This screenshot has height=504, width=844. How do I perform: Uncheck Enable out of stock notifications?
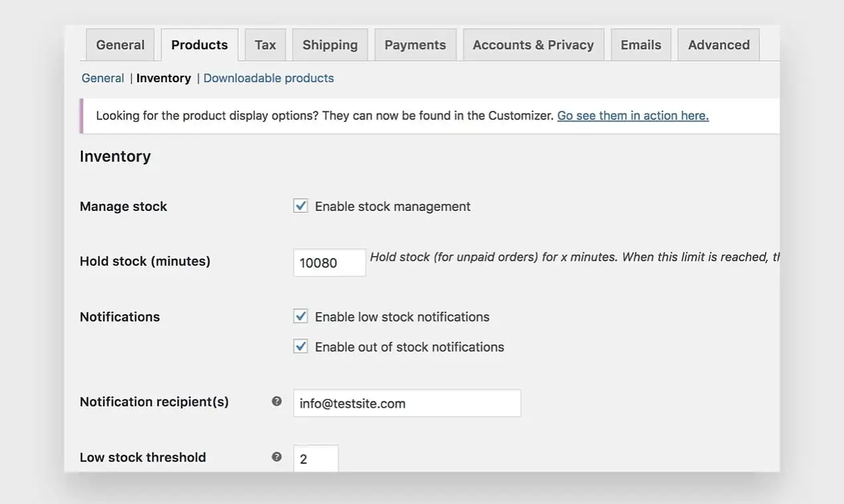301,346
